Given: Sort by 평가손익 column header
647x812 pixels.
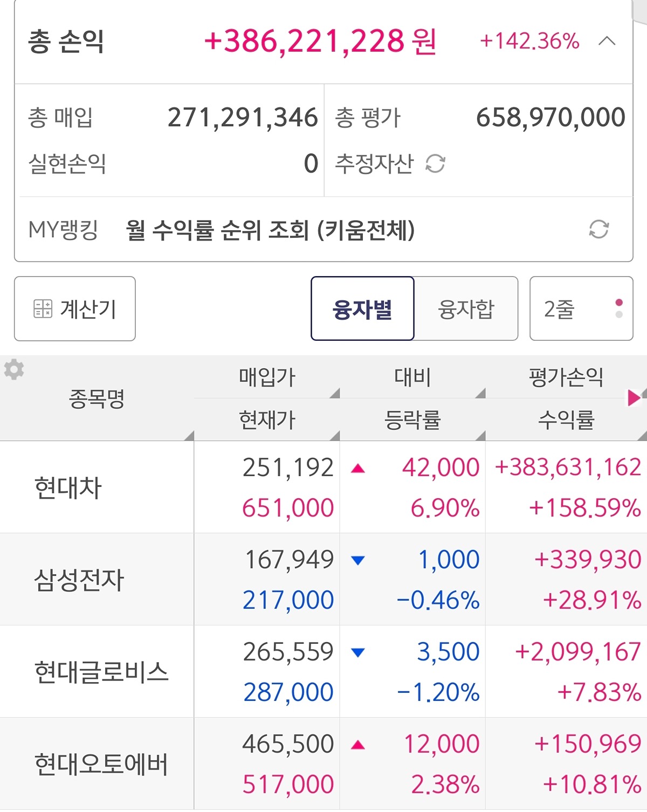Looking at the screenshot, I should tap(566, 377).
